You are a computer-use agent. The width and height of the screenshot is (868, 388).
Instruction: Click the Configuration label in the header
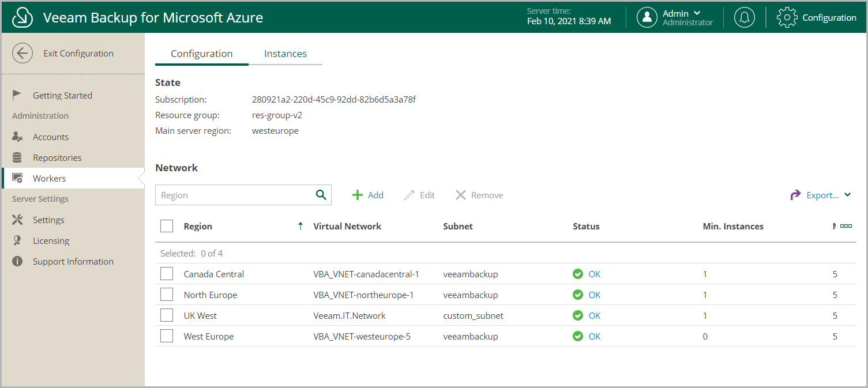pyautogui.click(x=829, y=17)
